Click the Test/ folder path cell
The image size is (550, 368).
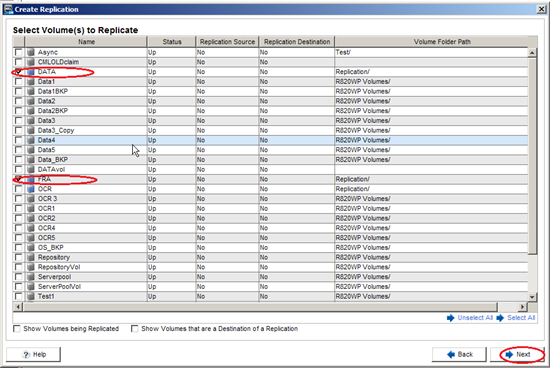[x=431, y=52]
